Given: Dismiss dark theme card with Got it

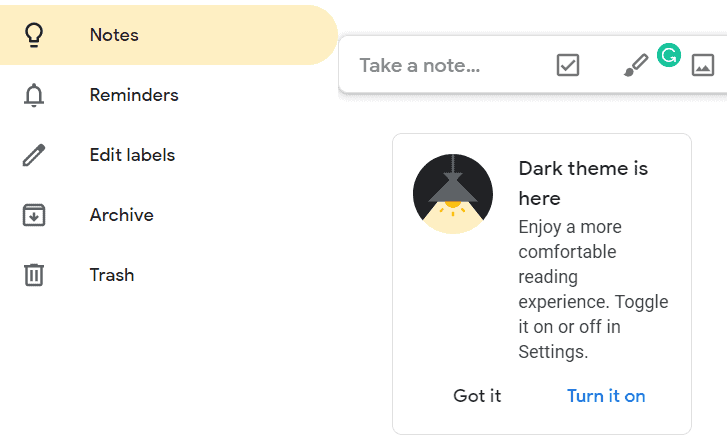Looking at the screenshot, I should click(477, 396).
